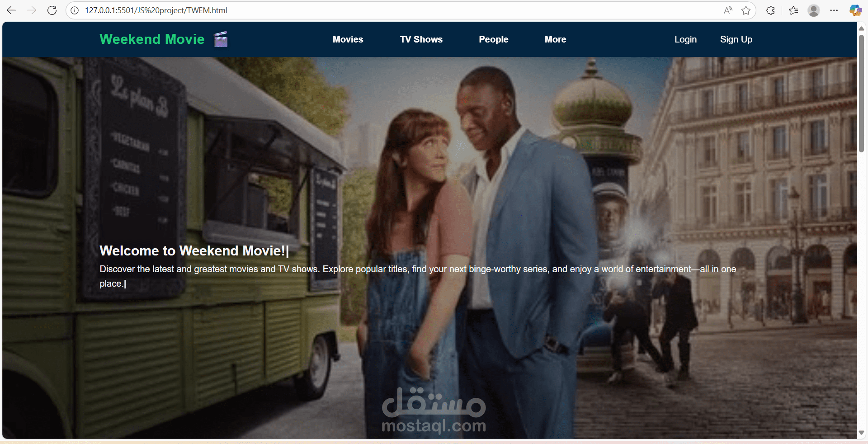Reload the current page

click(x=52, y=10)
